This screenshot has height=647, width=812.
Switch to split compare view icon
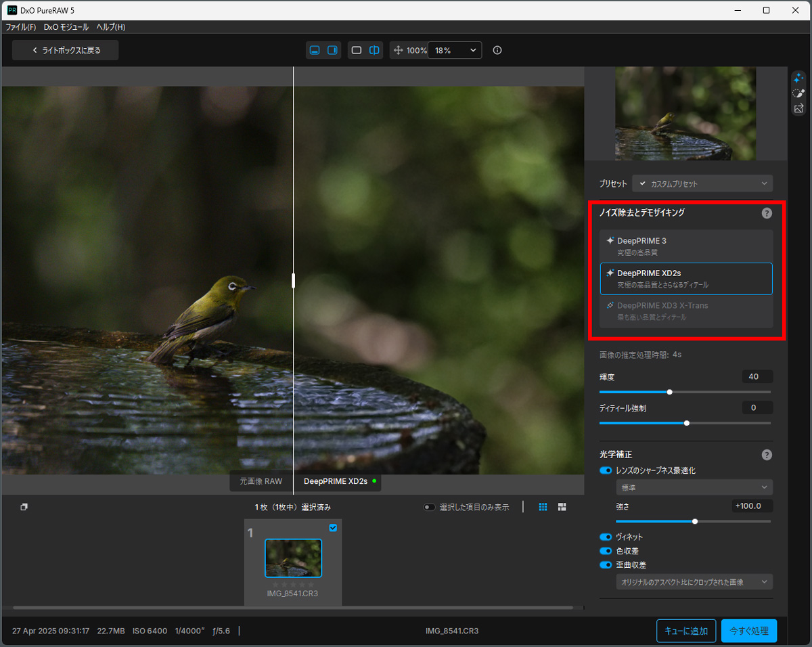(374, 50)
